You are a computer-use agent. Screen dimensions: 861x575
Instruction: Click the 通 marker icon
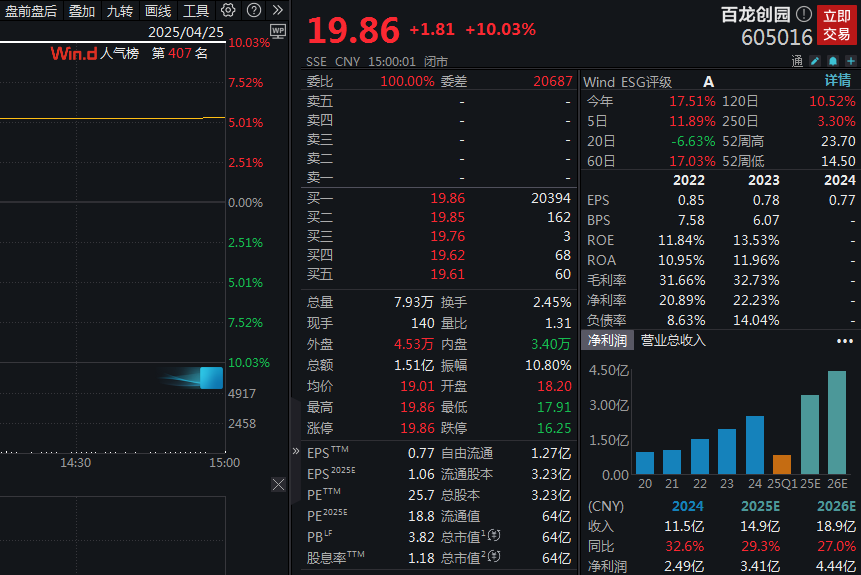click(797, 61)
